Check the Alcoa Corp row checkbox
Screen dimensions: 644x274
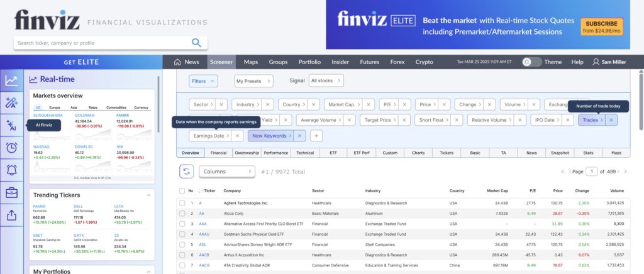[x=182, y=214]
